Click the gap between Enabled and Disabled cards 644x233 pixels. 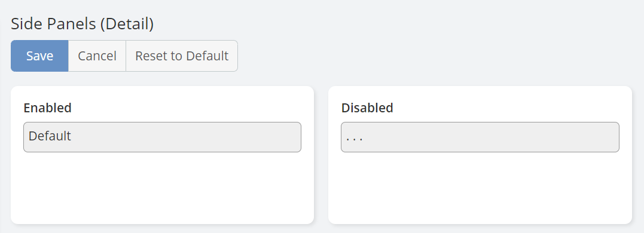pos(321,155)
